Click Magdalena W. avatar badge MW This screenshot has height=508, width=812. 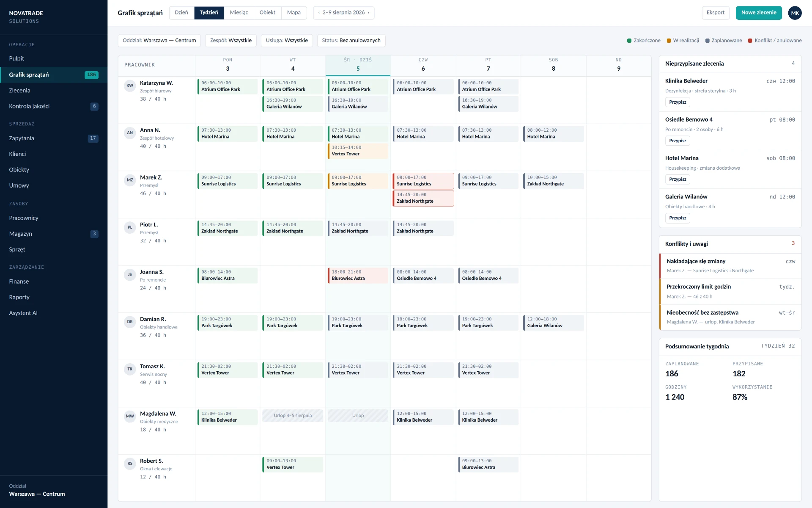coord(130,416)
